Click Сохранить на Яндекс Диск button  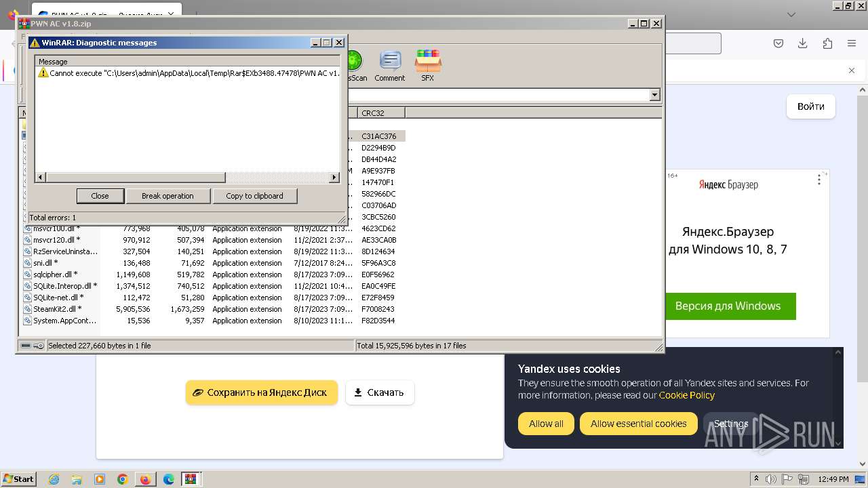pyautogui.click(x=262, y=392)
